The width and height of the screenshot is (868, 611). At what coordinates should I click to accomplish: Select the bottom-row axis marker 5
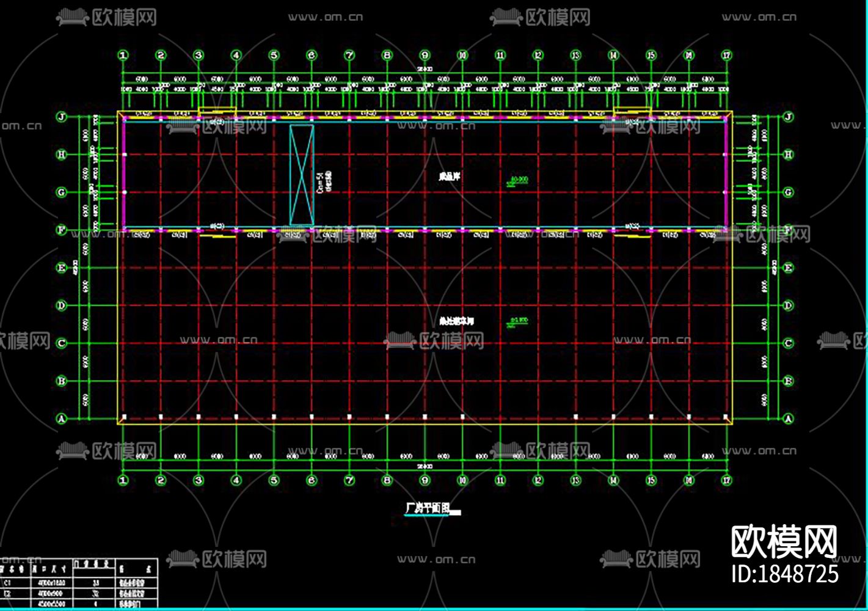tap(274, 480)
